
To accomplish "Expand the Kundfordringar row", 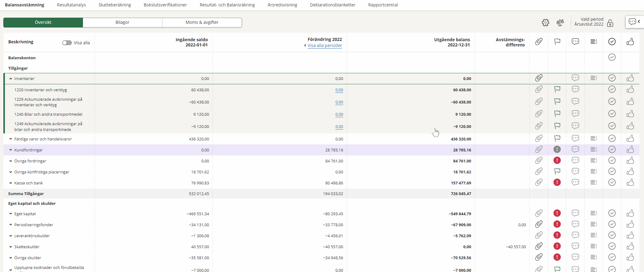I will point(11,150).
